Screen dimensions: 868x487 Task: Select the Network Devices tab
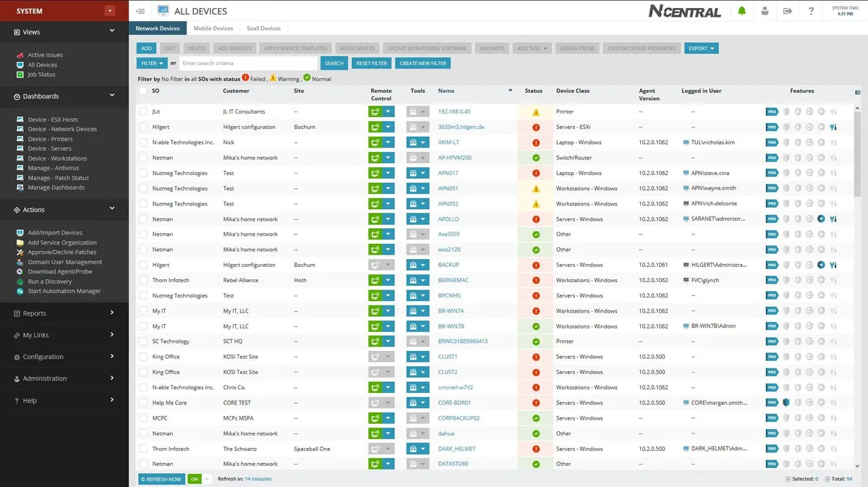click(x=158, y=28)
